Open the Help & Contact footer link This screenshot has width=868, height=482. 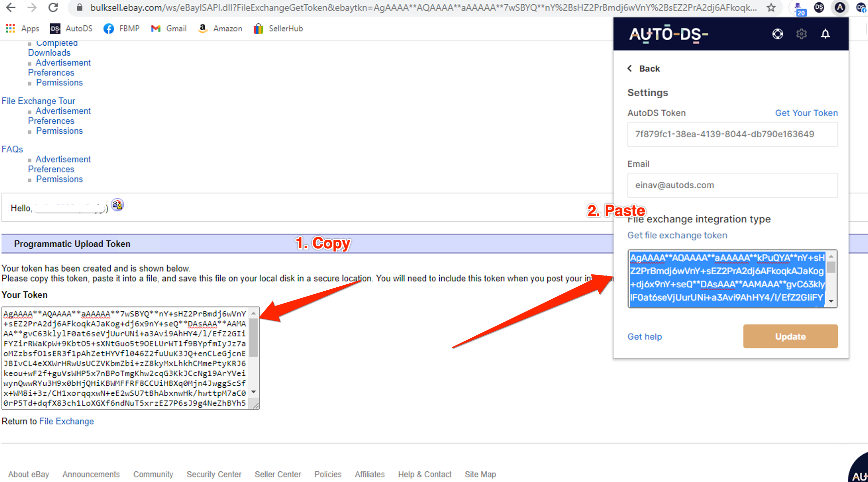coord(425,474)
